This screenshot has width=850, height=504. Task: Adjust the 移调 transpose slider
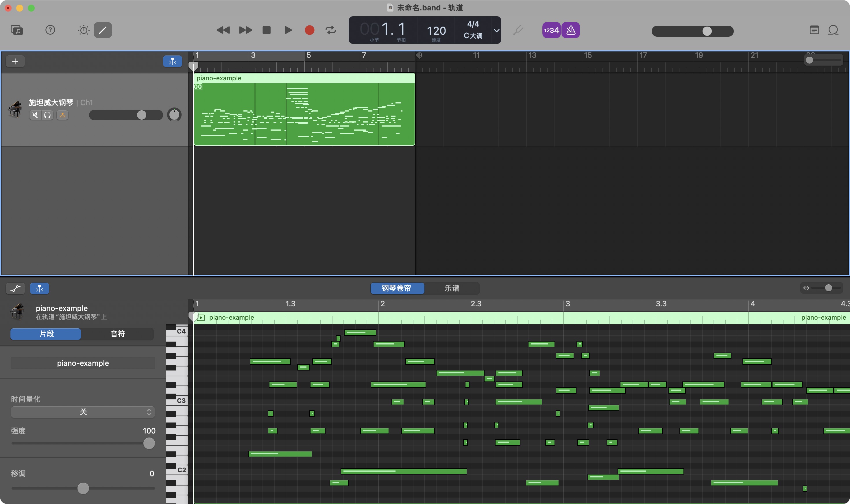(x=83, y=488)
